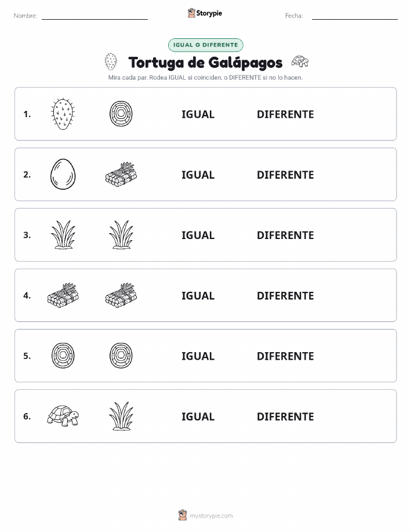Click the Nombre blank line field

point(94,16)
